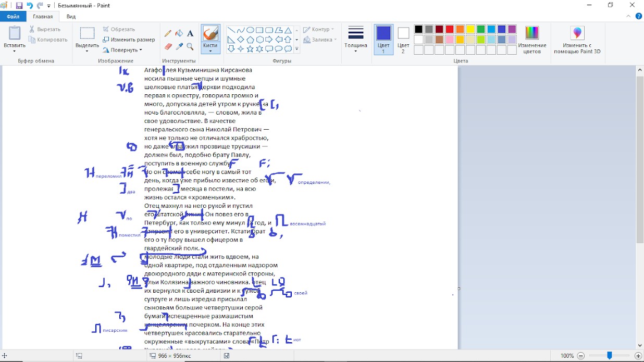Collapse the ribbon with the chevron
The width and height of the screenshot is (644, 362).
coord(629,17)
